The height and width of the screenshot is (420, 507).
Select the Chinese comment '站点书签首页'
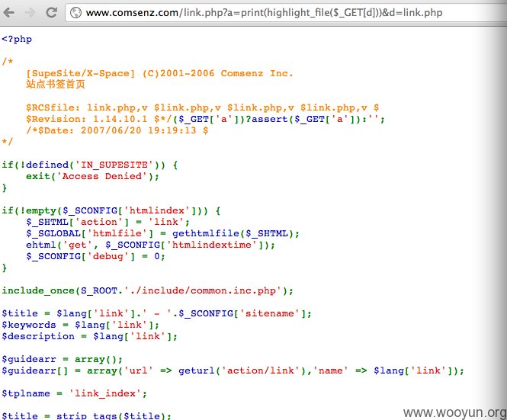(x=56, y=85)
